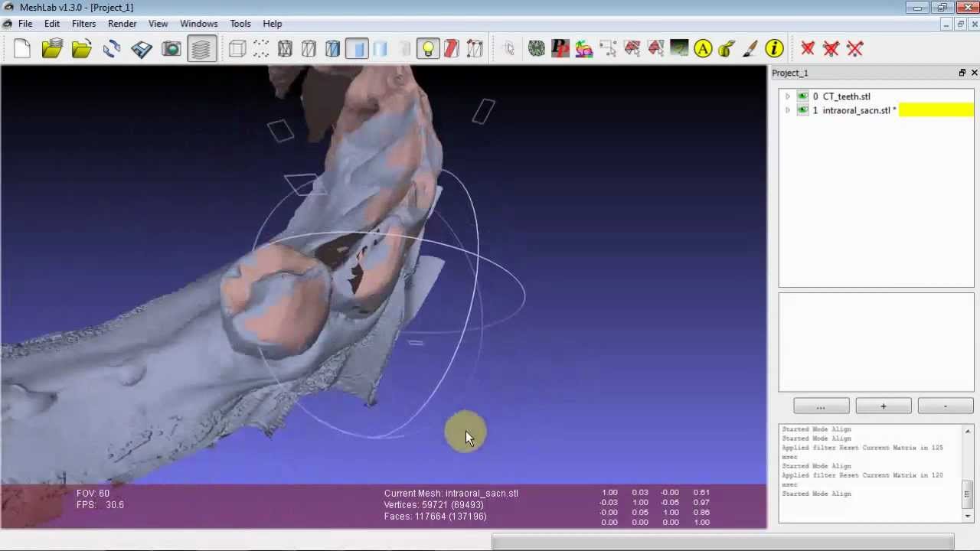Image resolution: width=980 pixels, height=551 pixels.
Task: Open the Tools menu
Action: click(240, 24)
